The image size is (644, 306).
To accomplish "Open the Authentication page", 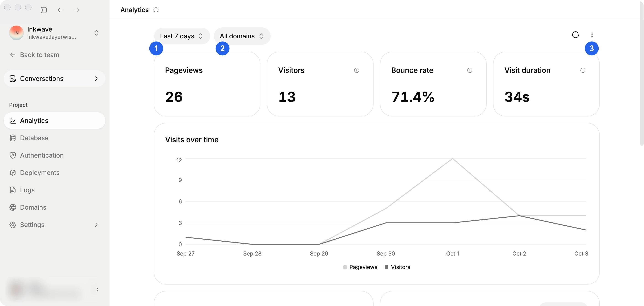I will click(54, 155).
